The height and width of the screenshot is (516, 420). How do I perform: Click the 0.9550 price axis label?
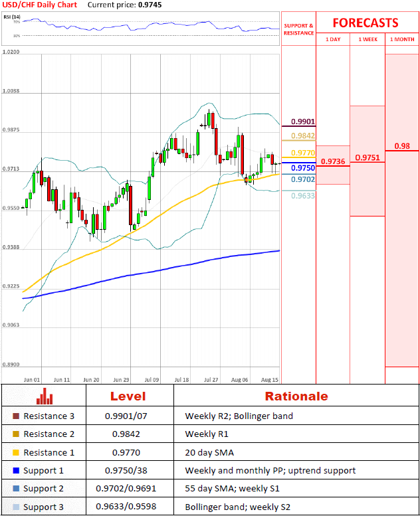point(11,208)
